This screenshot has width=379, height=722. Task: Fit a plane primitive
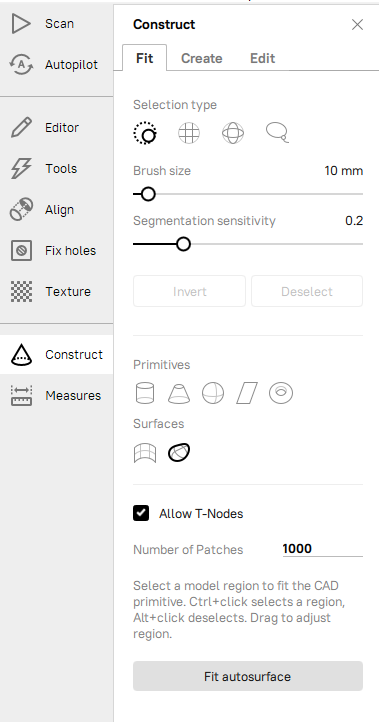247,394
